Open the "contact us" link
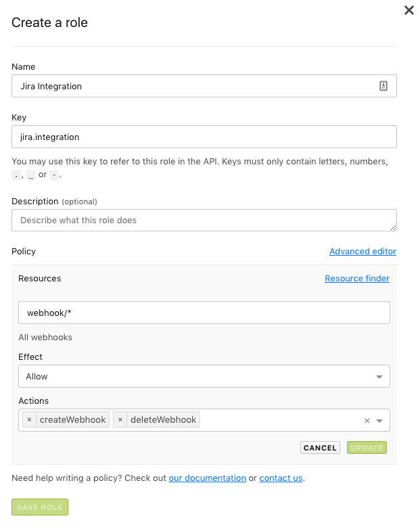This screenshot has height=529, width=420. click(281, 478)
